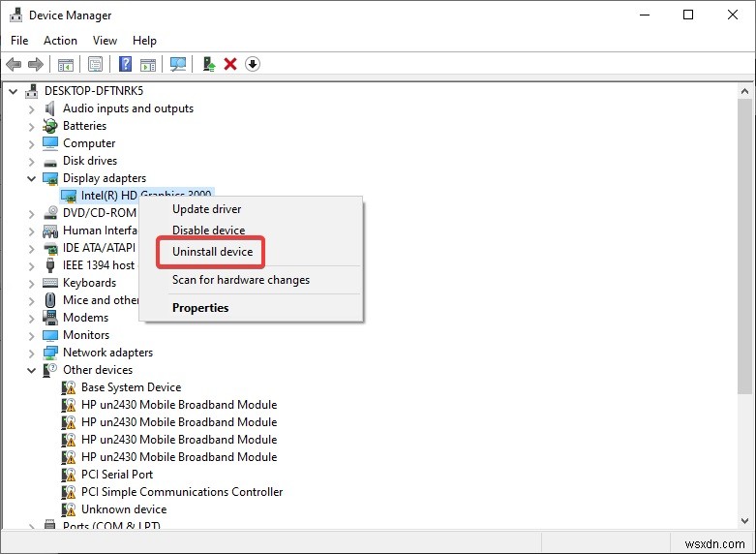This screenshot has width=756, height=554.
Task: Select the PCI Simple Communications Controller entry
Action: 182,492
